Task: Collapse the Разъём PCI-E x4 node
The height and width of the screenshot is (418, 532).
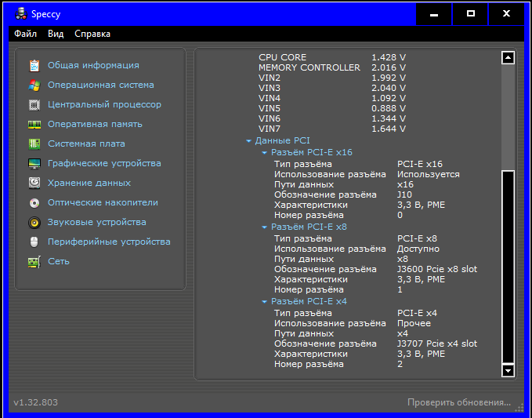Action: coord(264,302)
